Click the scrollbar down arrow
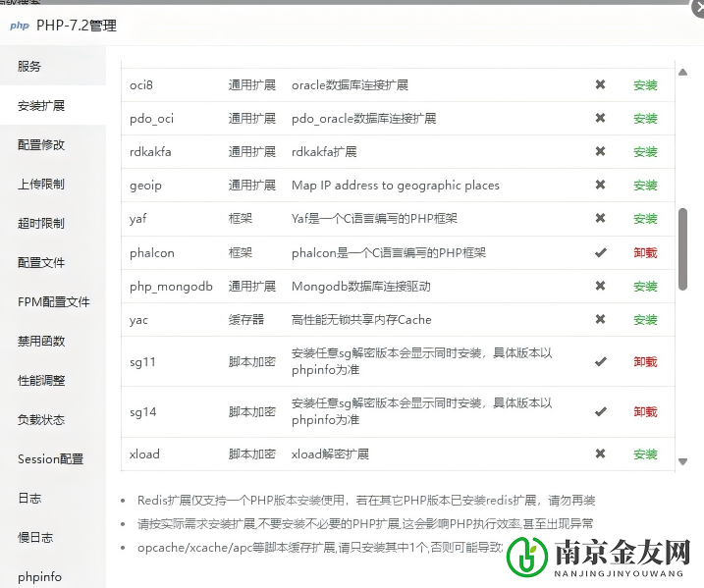Screen dimensions: 704x588 (683, 461)
